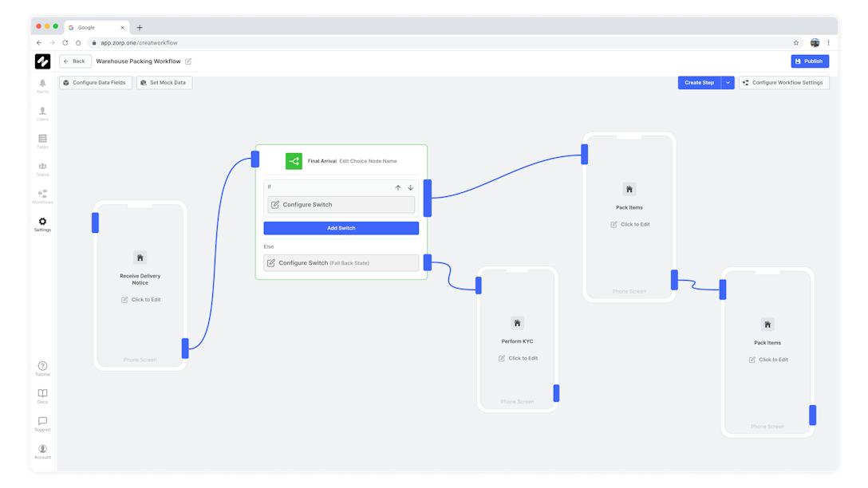This screenshot has width=868, height=488.
Task: Open Docs from the sidebar
Action: pos(42,395)
